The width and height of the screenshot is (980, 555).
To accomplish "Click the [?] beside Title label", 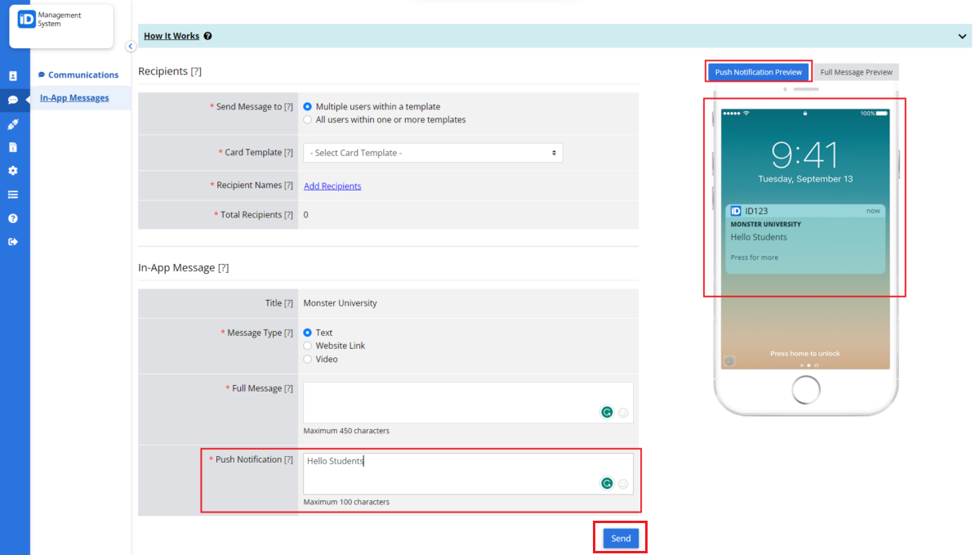I will [288, 303].
